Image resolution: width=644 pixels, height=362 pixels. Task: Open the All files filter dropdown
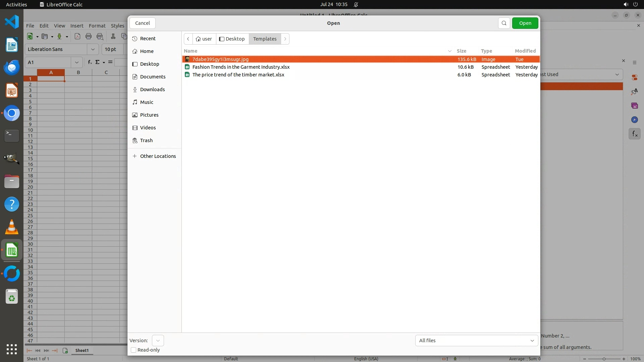pos(476,341)
